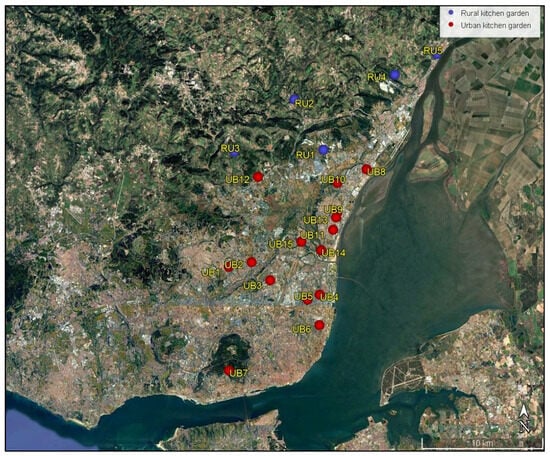Click the RU2 blue map marker
Viewport: 550px width, 456px height.
(x=294, y=99)
